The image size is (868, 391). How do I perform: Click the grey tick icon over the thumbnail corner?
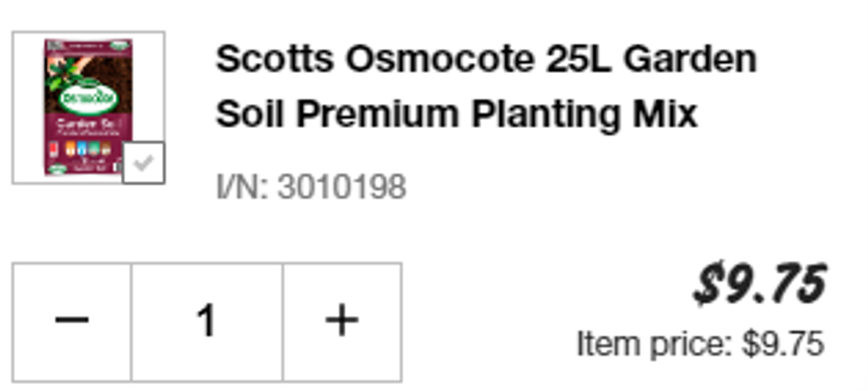143,163
